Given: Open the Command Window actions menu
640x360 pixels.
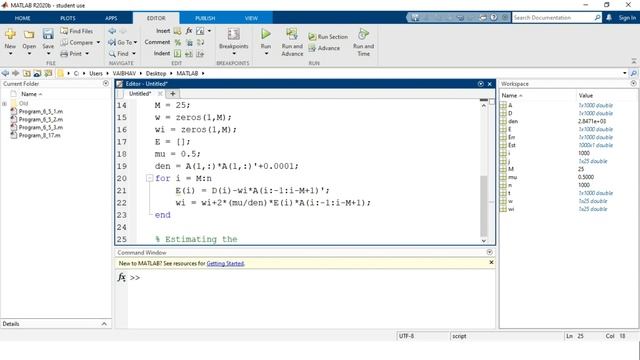Looking at the screenshot, I should click(489, 252).
